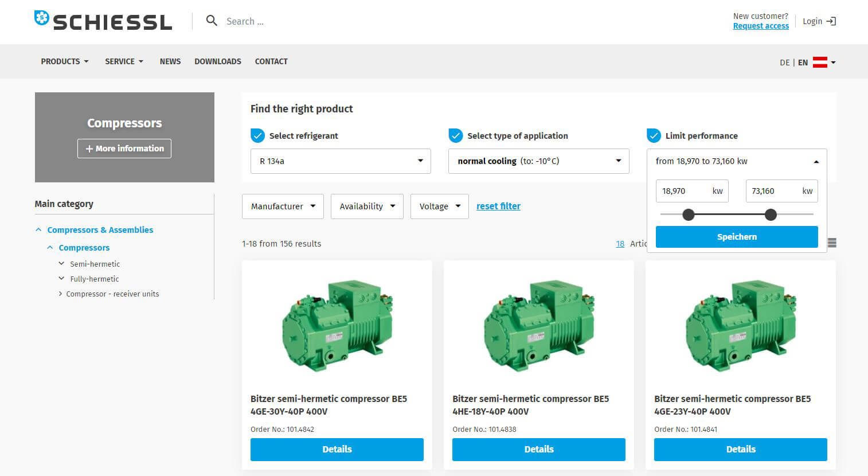Collapse Compressors & Assemblies category chevron
Screen dimensions: 868x476
[38, 230]
